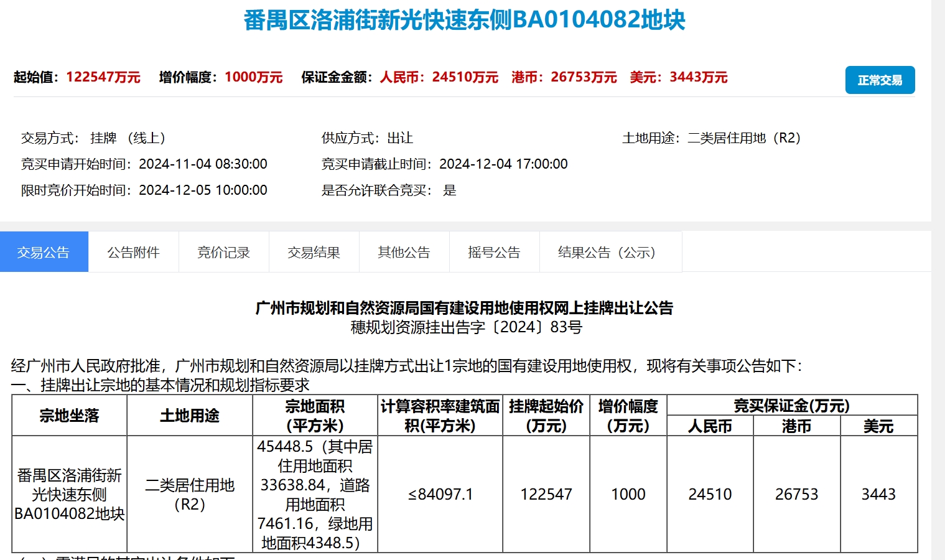
Task: Click the 宗地坐落 table column header
Action: tap(69, 416)
